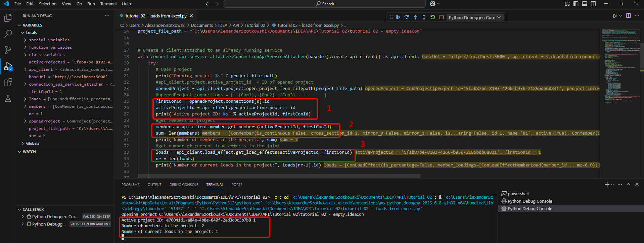This screenshot has height=243, width=644.
Task: Select the powershell terminal entry
Action: point(518,194)
